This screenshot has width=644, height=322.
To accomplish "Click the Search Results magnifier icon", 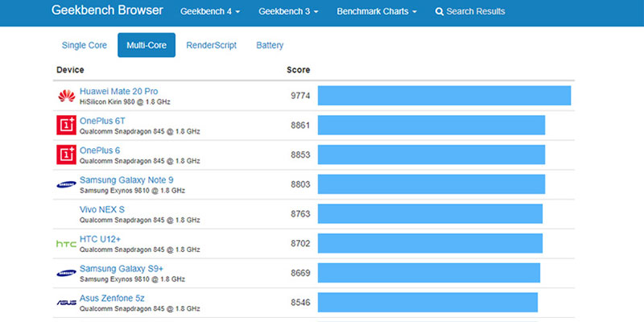I will pos(440,12).
